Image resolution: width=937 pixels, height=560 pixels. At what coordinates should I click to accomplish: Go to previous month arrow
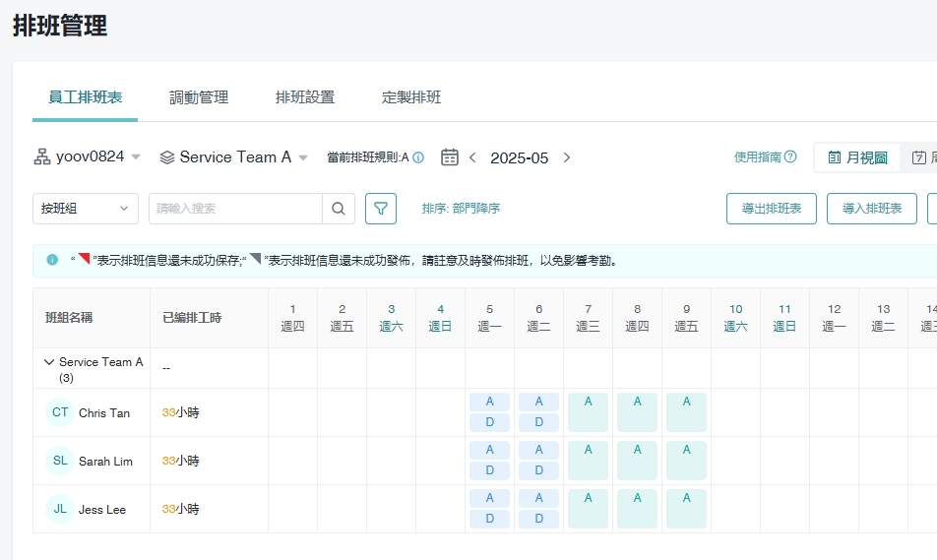(x=472, y=157)
